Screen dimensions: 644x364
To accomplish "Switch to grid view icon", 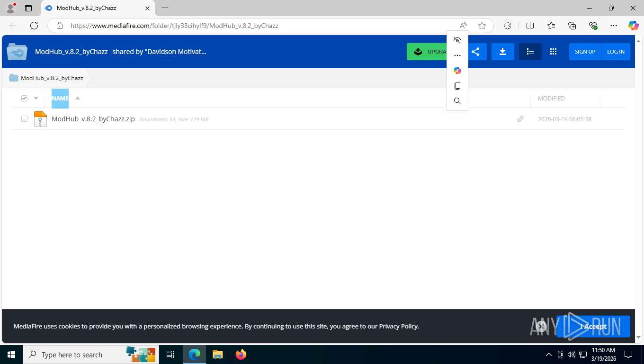I will tap(553, 52).
